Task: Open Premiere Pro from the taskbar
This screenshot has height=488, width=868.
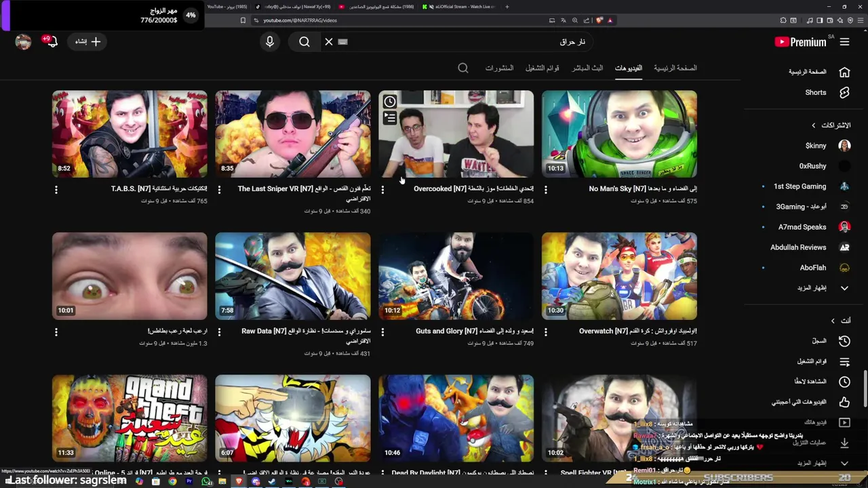Action: (x=189, y=481)
